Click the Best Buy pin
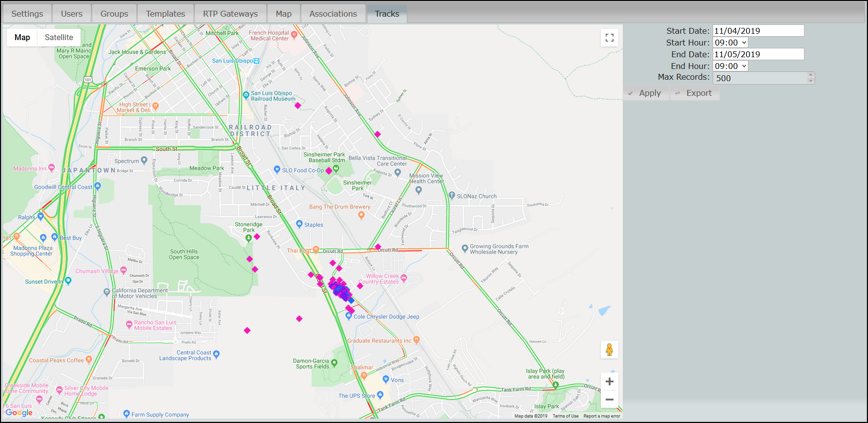868x423 pixels. (55, 237)
